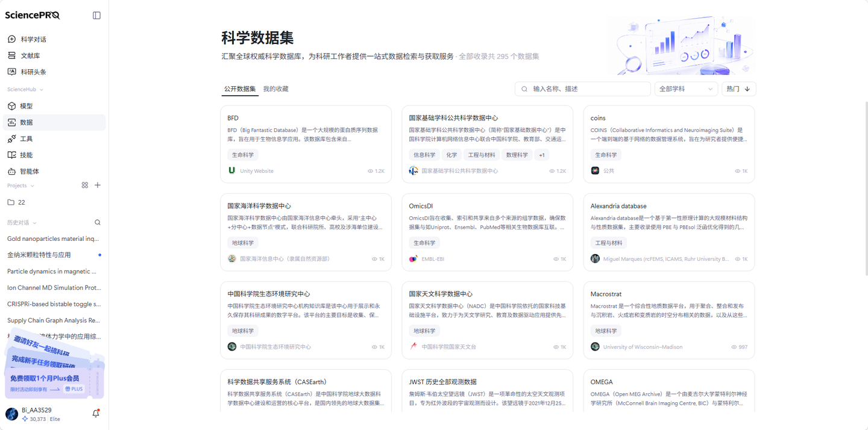The image size is (868, 430).
Task: Open the OmicsDI dataset card
Action: [x=488, y=232]
